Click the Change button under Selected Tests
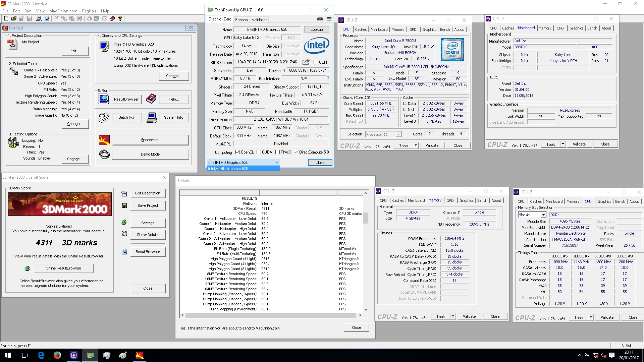644x362 pixels. (75, 124)
